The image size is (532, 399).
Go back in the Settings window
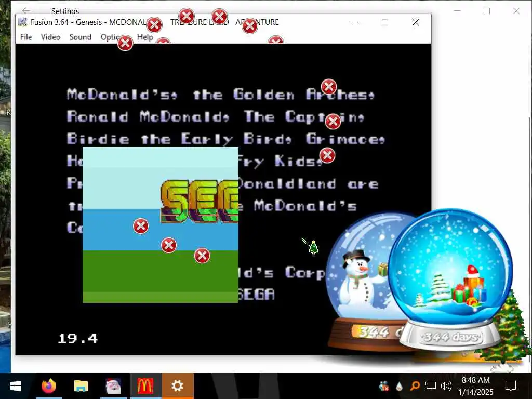click(26, 10)
